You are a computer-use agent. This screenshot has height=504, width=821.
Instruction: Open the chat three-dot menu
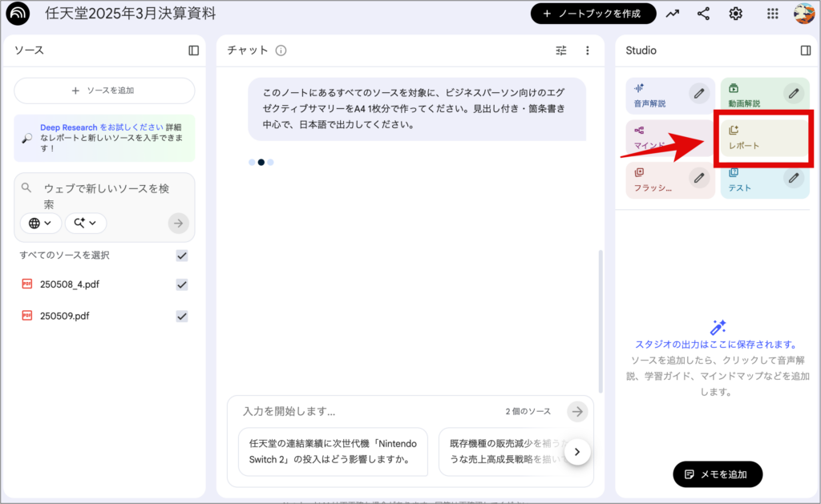click(587, 50)
